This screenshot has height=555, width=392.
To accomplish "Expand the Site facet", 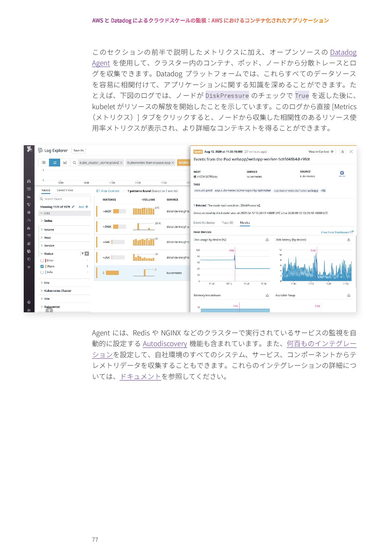I will [x=64, y=299].
